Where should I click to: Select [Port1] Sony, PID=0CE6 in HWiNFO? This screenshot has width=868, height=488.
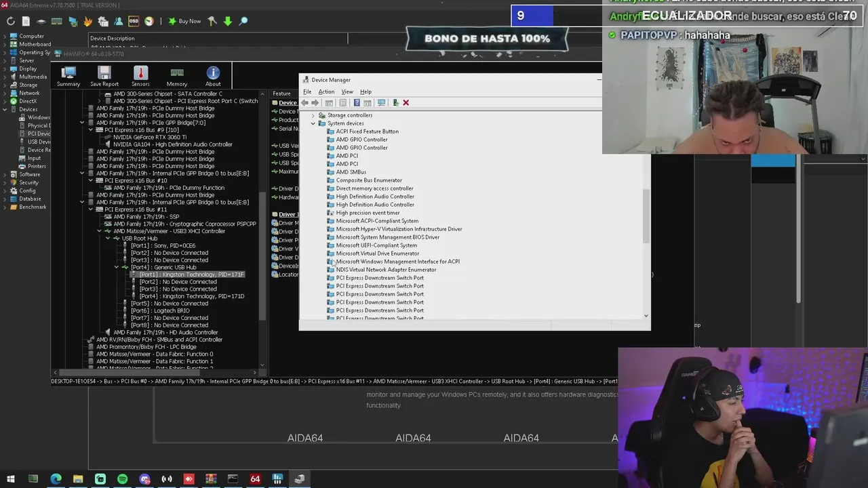pos(163,245)
